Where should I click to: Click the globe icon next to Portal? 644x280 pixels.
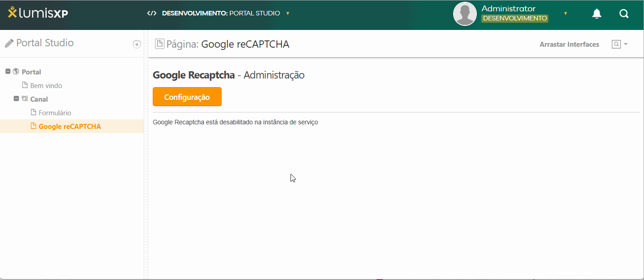16,71
